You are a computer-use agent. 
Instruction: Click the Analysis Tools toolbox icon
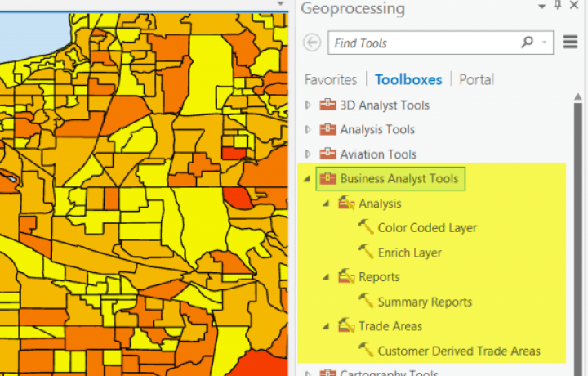click(327, 129)
